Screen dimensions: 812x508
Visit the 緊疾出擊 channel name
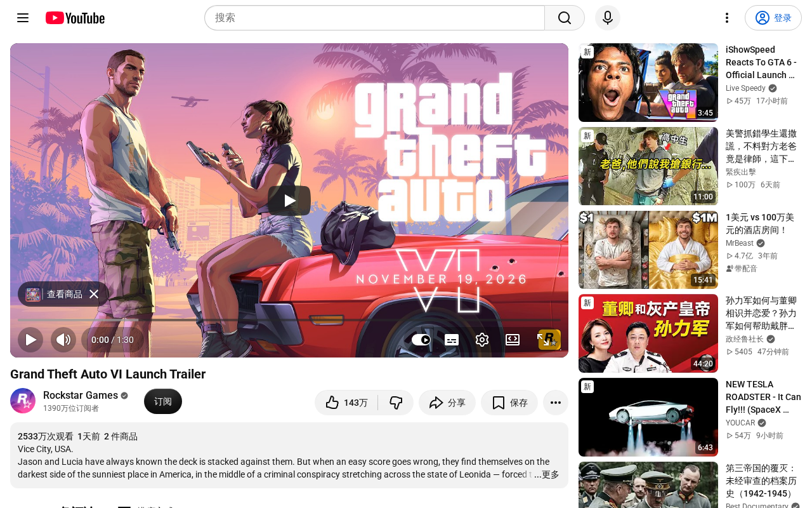pyautogui.click(x=741, y=172)
